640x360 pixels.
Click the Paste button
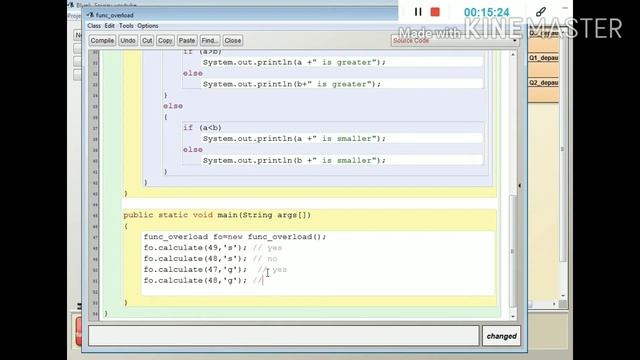tap(187, 40)
